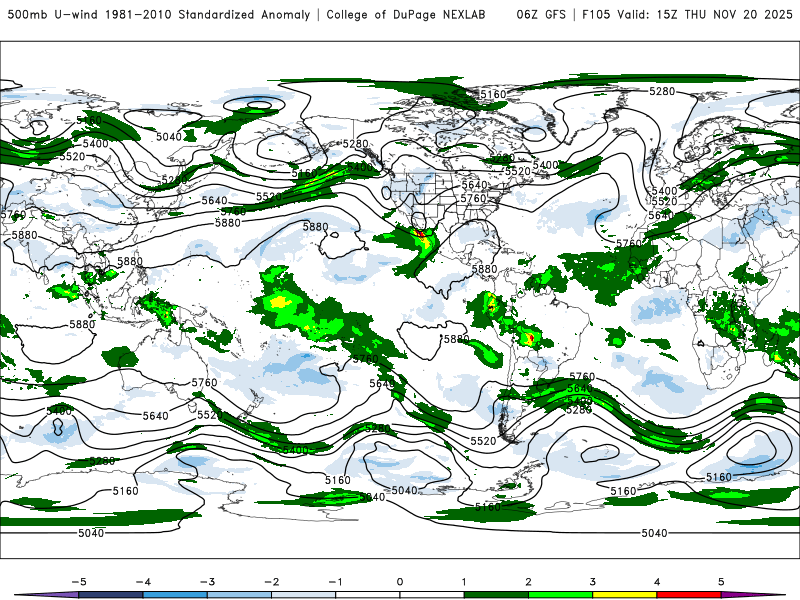Select the pale blue -2 to -1 colorbar segment

[x=304, y=595]
